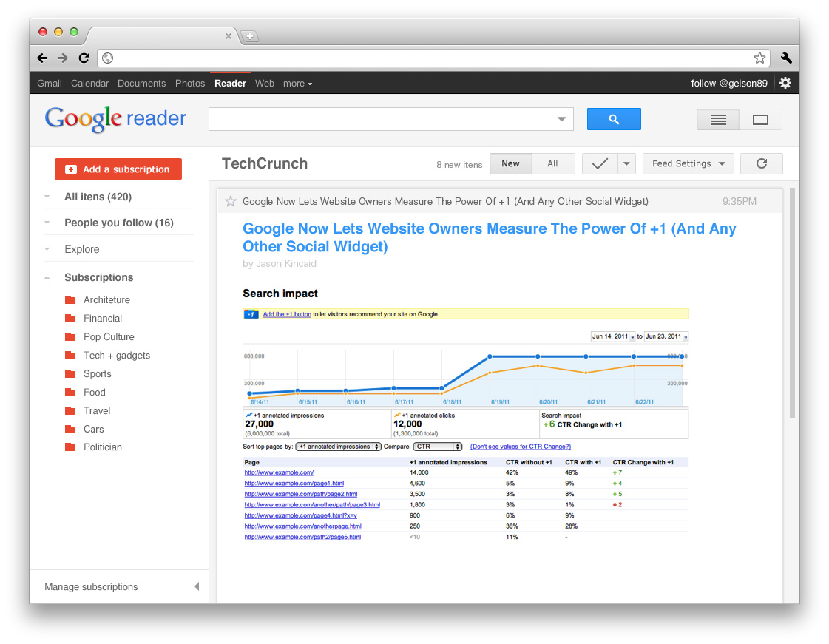Mark all items as read checkmark
This screenshot has width=829, height=644.
pyautogui.click(x=600, y=164)
